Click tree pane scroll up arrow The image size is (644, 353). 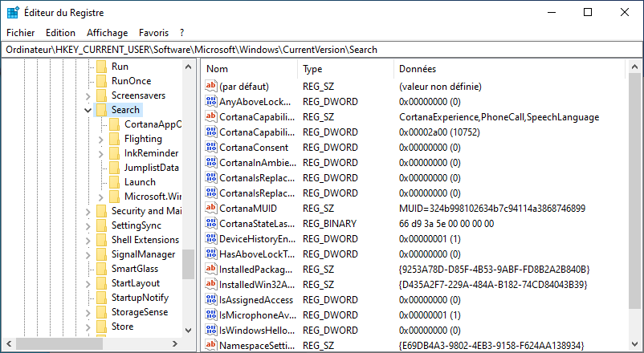tap(188, 67)
